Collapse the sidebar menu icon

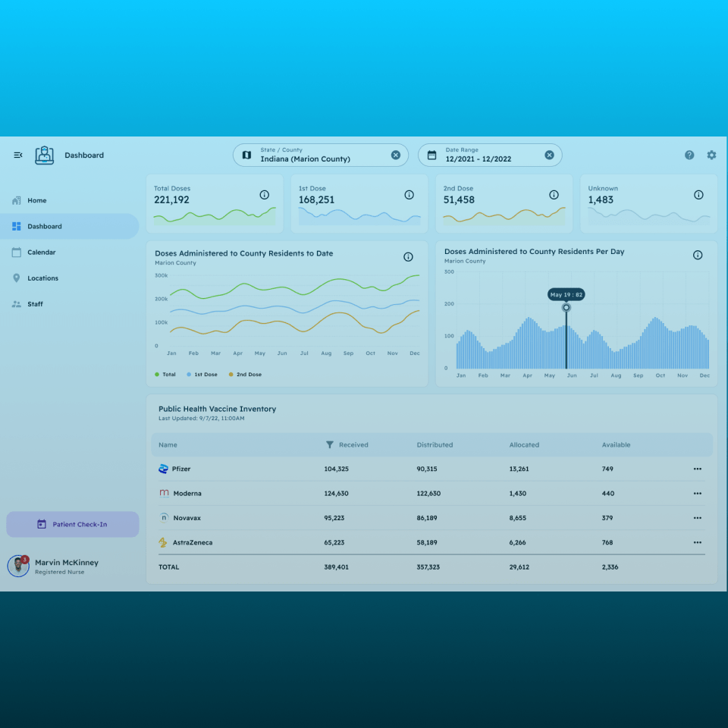tap(18, 155)
